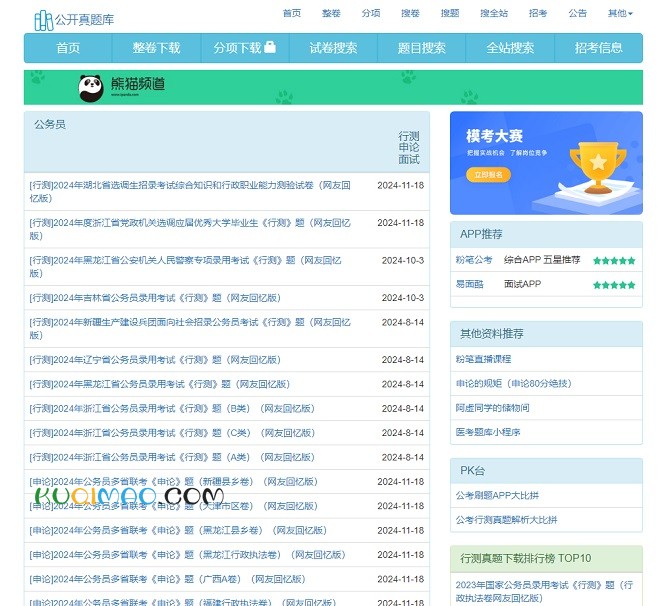Open 申论 黑龙江县乡卷 paper
The image size is (666, 606).
178,530
